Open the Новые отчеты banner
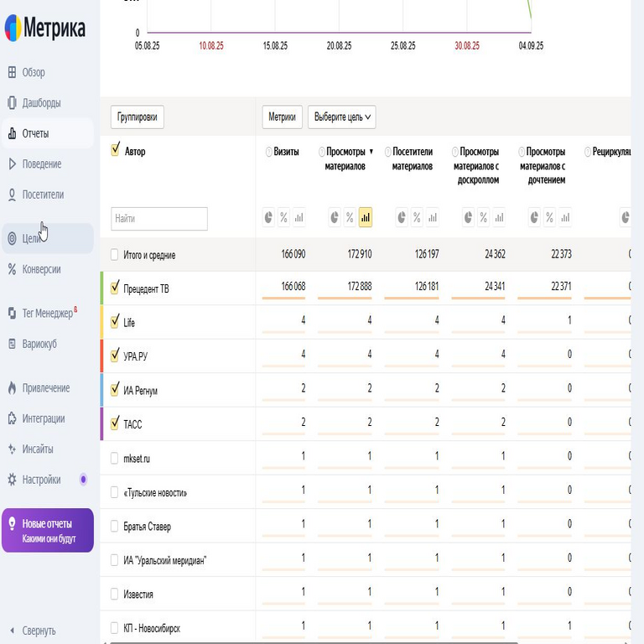This screenshot has height=644, width=644. 48,530
